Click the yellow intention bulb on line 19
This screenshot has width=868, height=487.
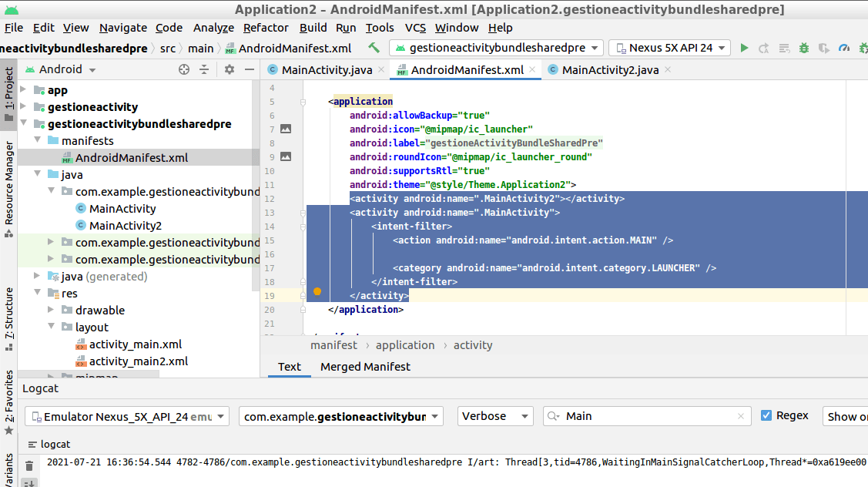tap(317, 291)
